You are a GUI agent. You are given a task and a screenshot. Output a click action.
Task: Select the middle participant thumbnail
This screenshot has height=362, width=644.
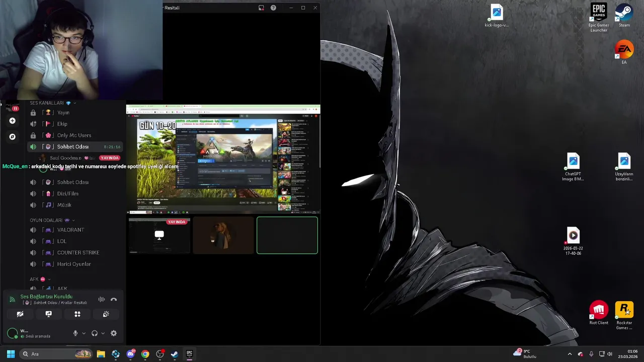[x=223, y=235]
